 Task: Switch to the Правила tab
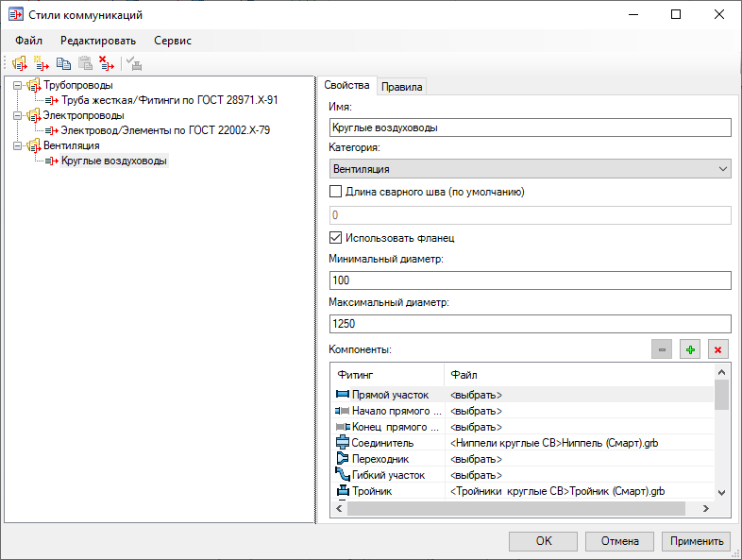tap(402, 87)
